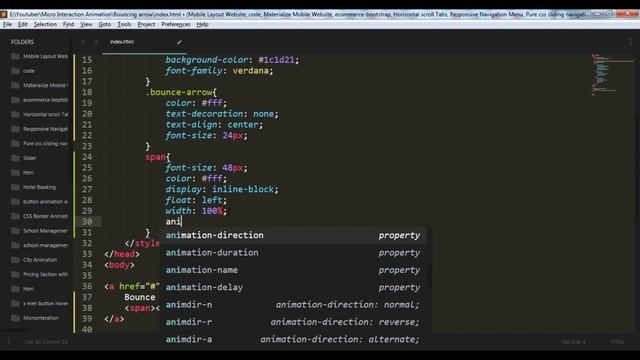
Task: Place cursor after typed 'ani' text
Action: [181, 222]
